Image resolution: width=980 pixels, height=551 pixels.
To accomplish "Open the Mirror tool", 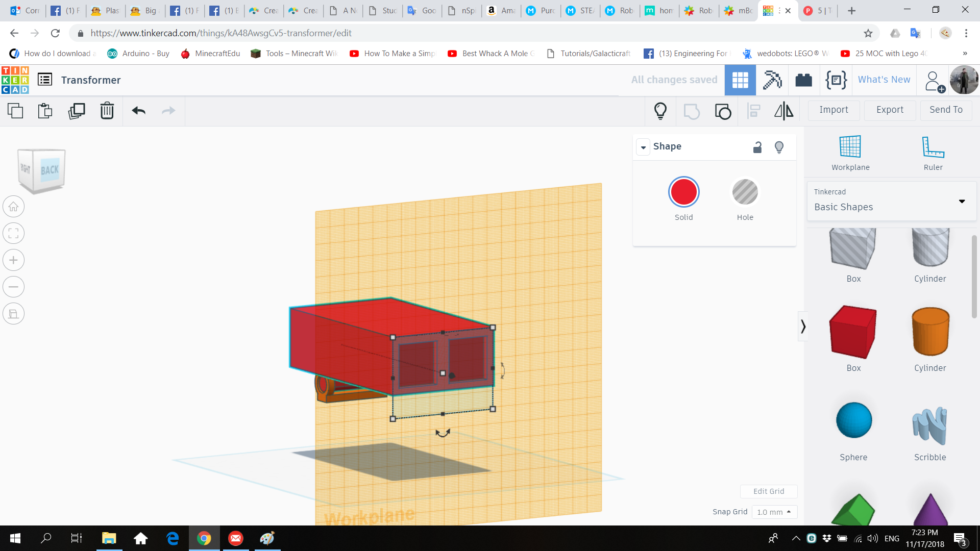I will pos(783,111).
